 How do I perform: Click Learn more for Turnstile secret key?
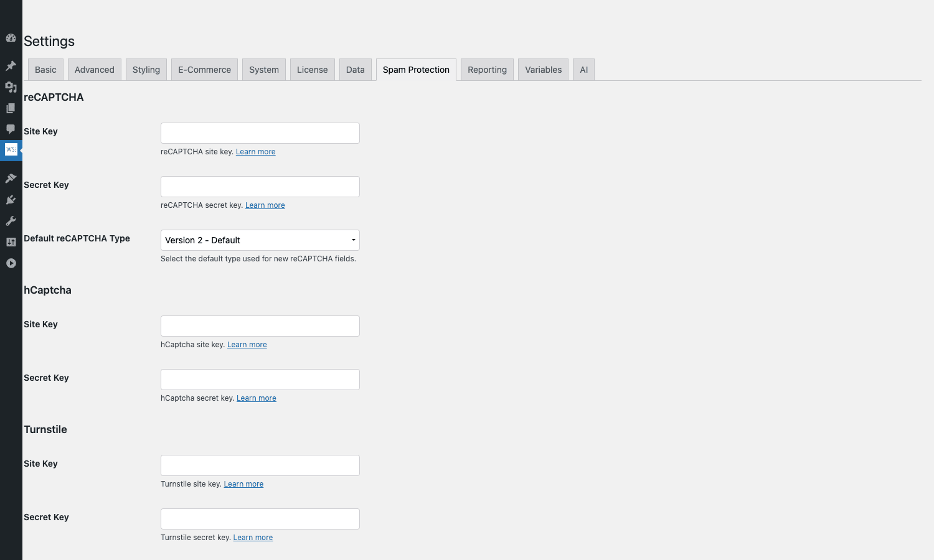point(253,538)
